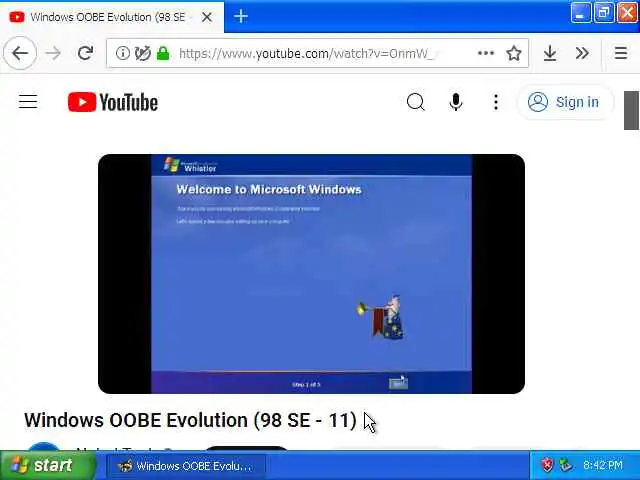Go back to the previous page

[20, 53]
